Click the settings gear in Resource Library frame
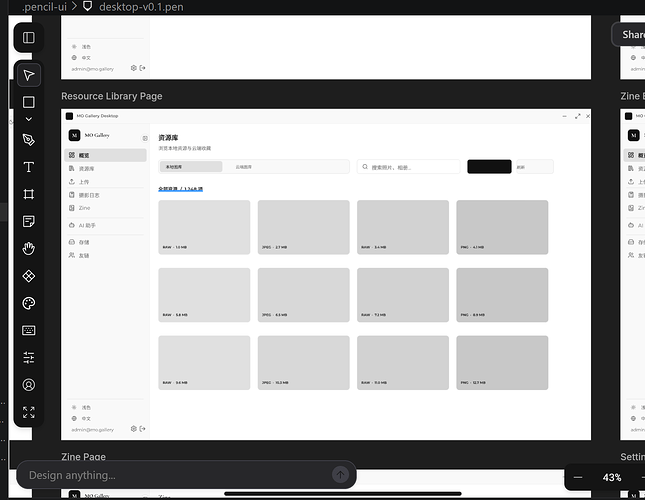 pos(134,428)
